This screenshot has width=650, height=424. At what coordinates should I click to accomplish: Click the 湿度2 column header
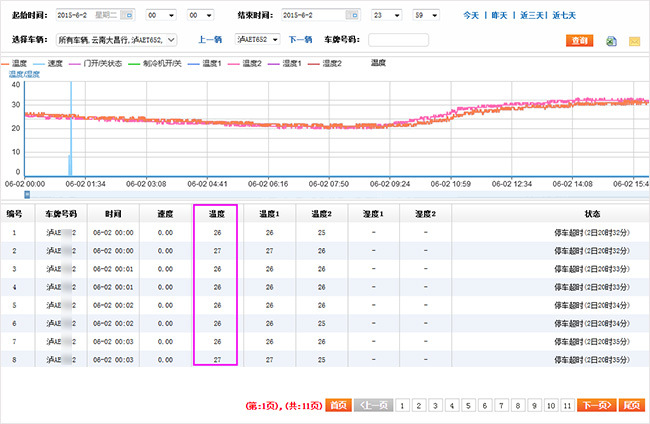click(426, 214)
